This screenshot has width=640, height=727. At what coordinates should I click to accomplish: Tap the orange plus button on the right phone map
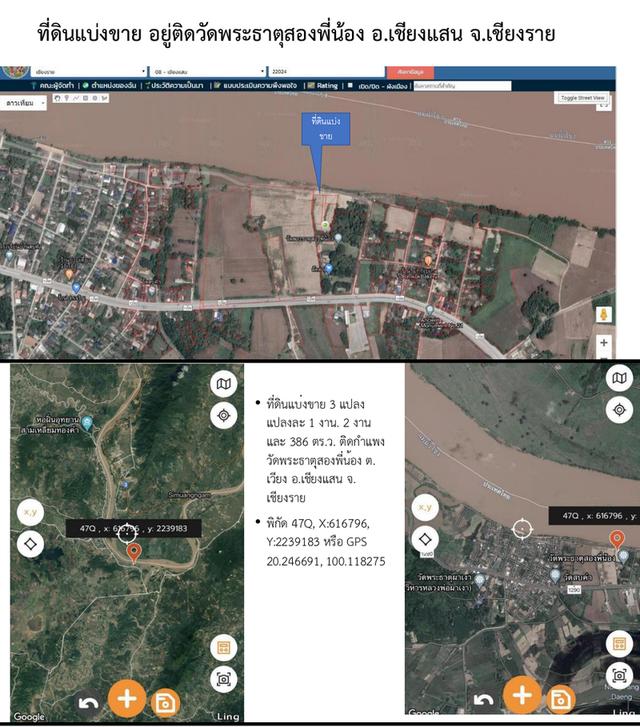pyautogui.click(x=522, y=695)
